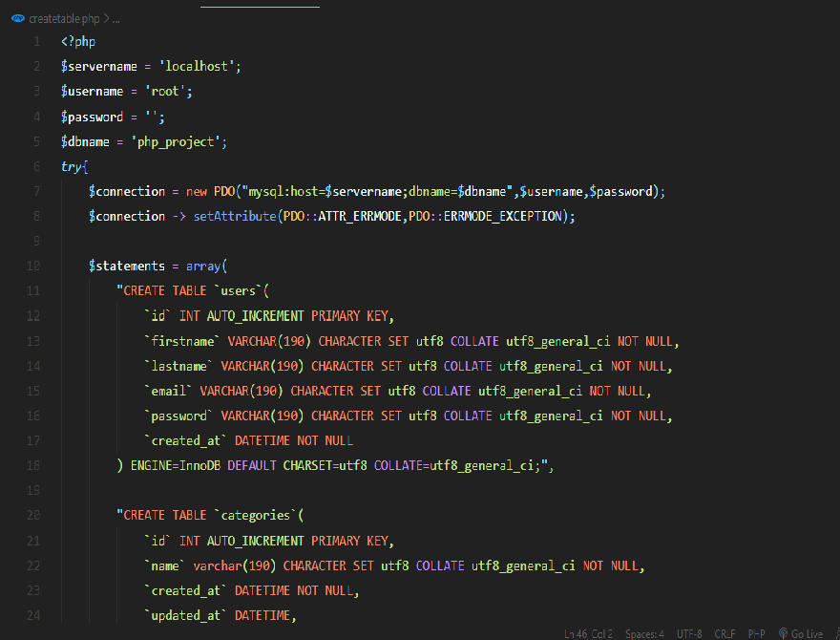Change file encoding via UTF-8 indicator
The height and width of the screenshot is (640, 840).
[x=689, y=633]
